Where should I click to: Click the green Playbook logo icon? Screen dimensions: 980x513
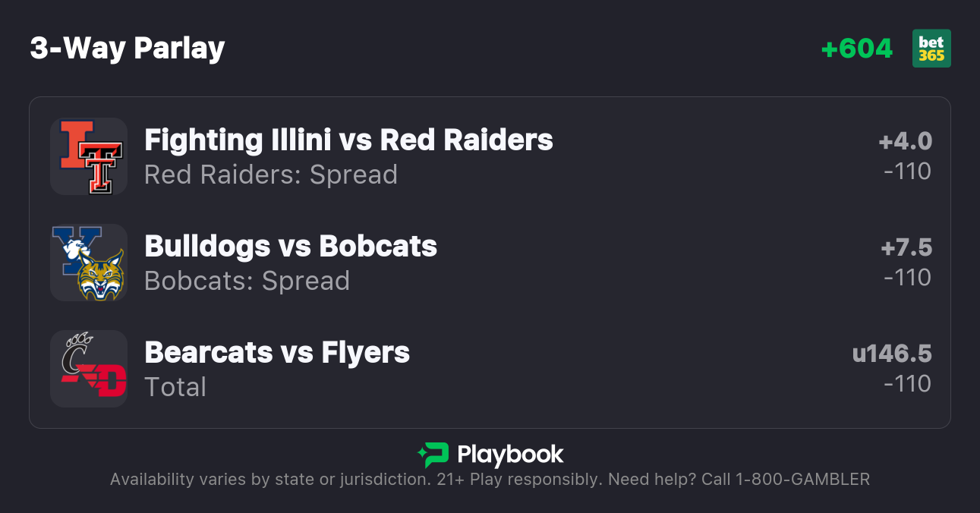point(433,455)
